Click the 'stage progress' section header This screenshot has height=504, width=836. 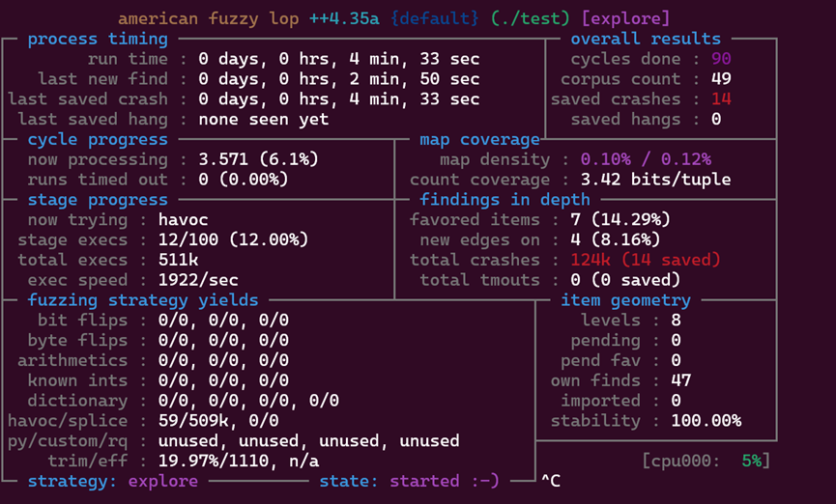point(98,200)
